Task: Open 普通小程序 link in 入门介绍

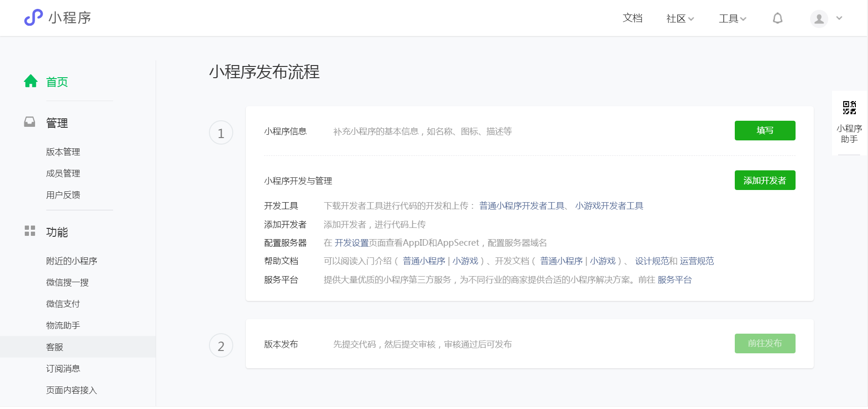Action: click(424, 261)
